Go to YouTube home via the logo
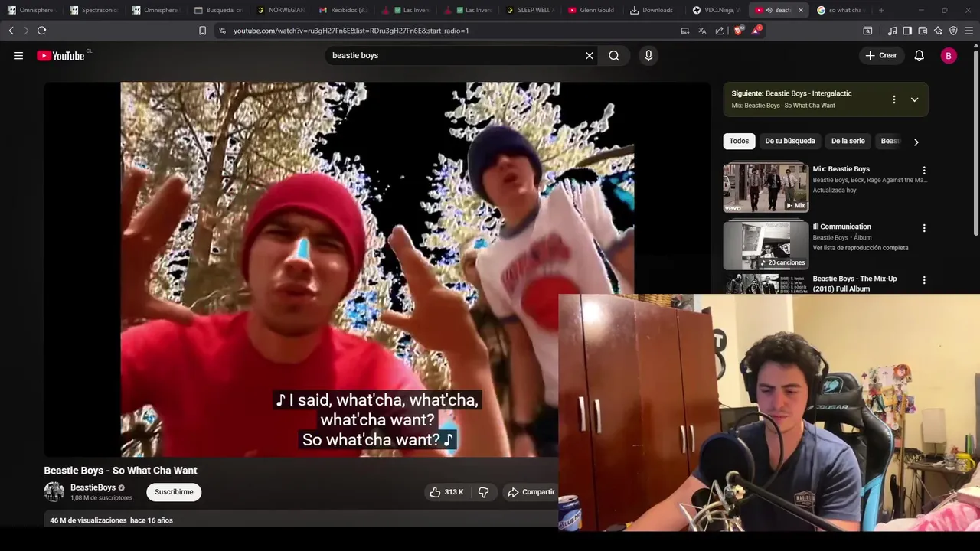The image size is (980, 551). (60, 55)
